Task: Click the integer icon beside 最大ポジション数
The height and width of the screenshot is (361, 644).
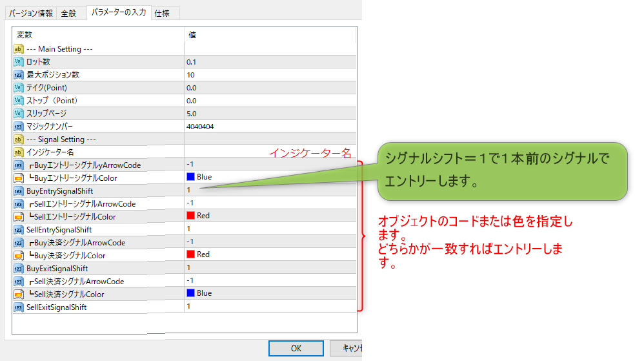Action: coord(18,75)
